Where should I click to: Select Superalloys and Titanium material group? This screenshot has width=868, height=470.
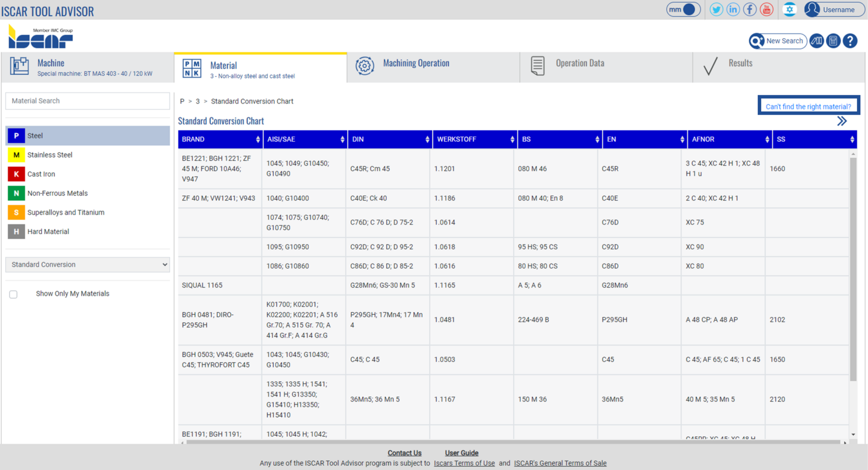pyautogui.click(x=66, y=213)
